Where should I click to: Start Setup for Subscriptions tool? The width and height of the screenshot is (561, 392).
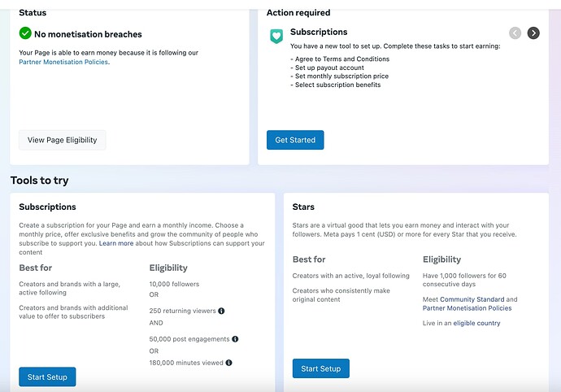pos(47,377)
